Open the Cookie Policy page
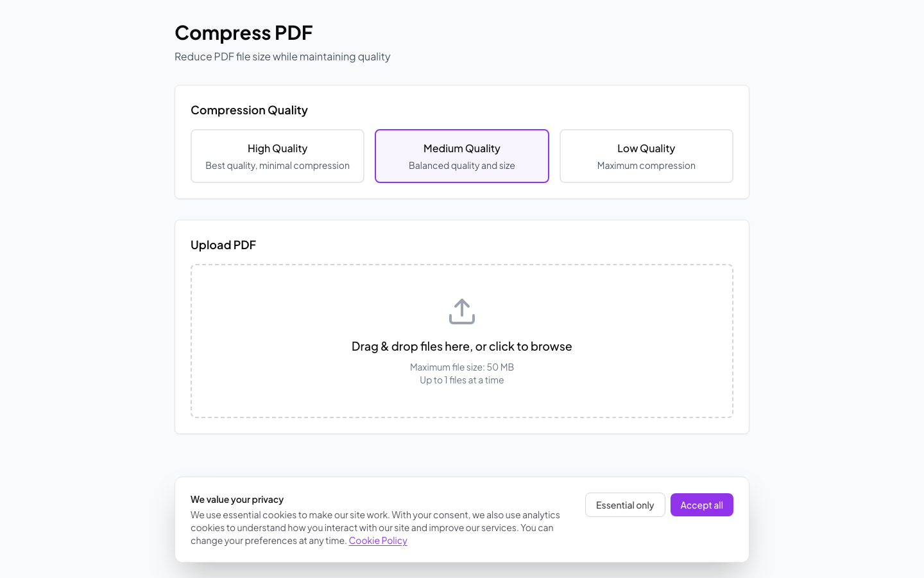The width and height of the screenshot is (924, 578). click(x=377, y=540)
